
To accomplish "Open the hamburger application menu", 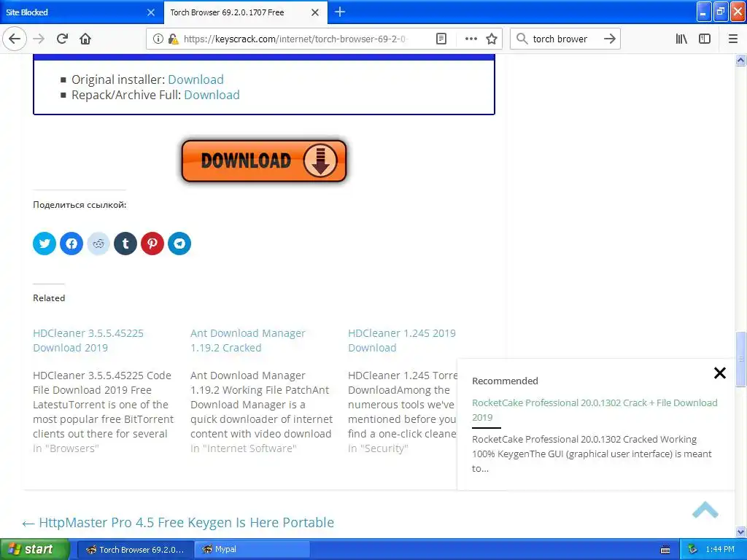I will pyautogui.click(x=733, y=39).
